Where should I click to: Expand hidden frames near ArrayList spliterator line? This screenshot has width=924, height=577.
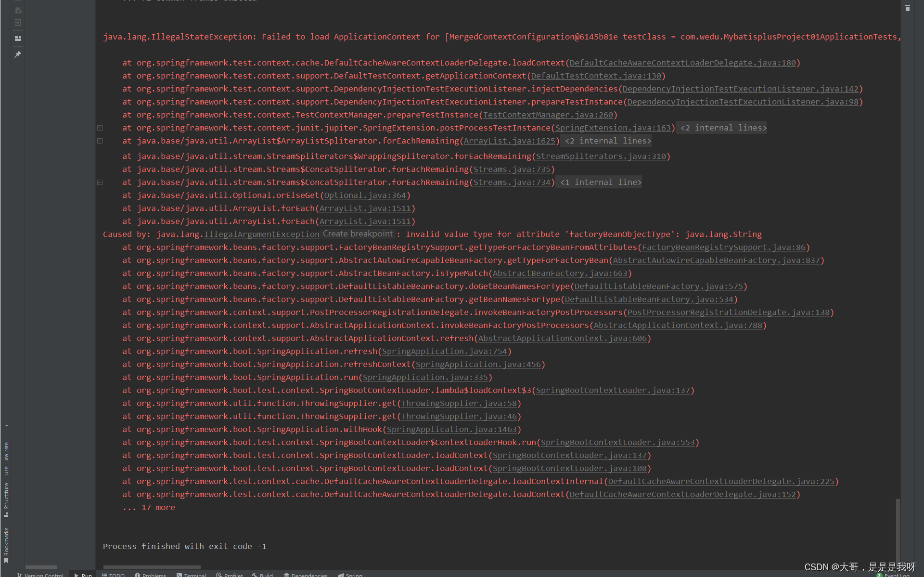point(100,141)
